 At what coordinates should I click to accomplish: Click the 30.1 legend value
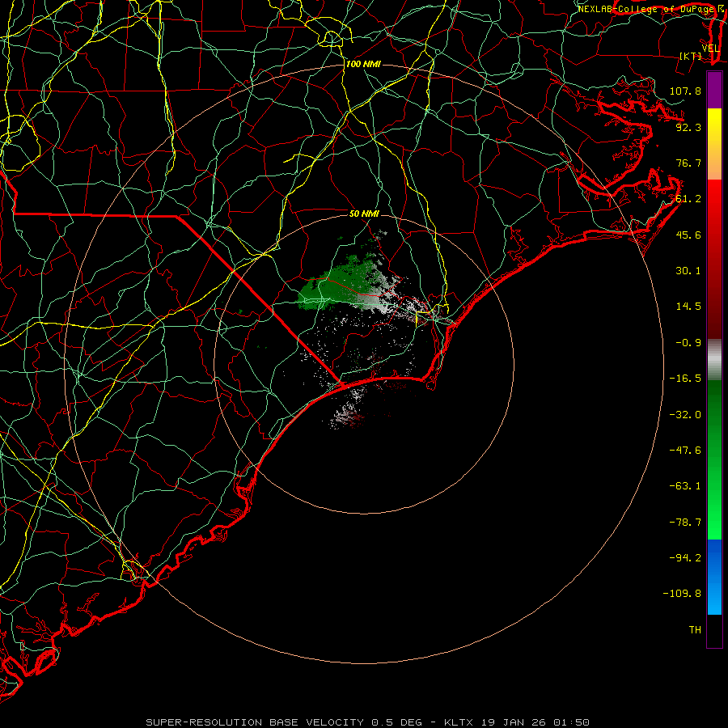pos(688,271)
